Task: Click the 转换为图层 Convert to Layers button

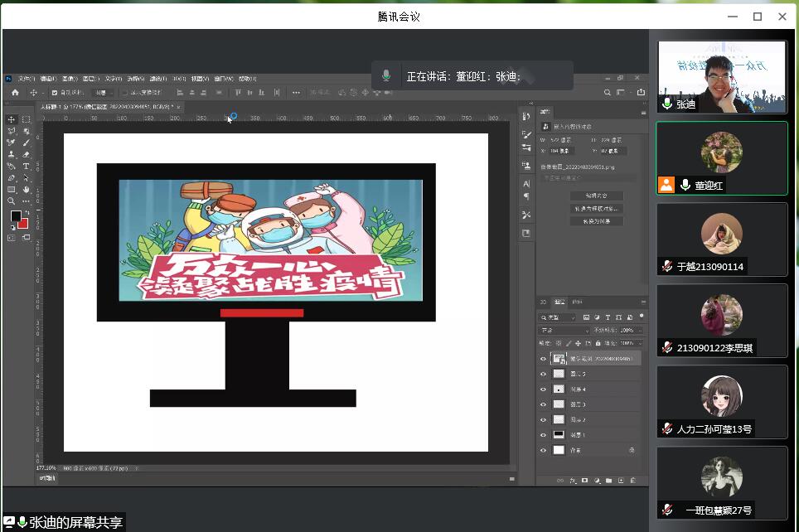Action: point(596,221)
